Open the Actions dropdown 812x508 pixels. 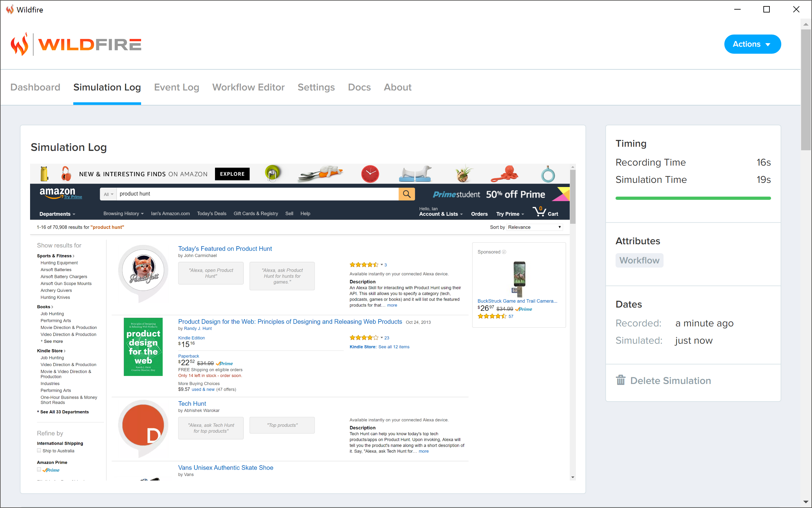point(752,44)
